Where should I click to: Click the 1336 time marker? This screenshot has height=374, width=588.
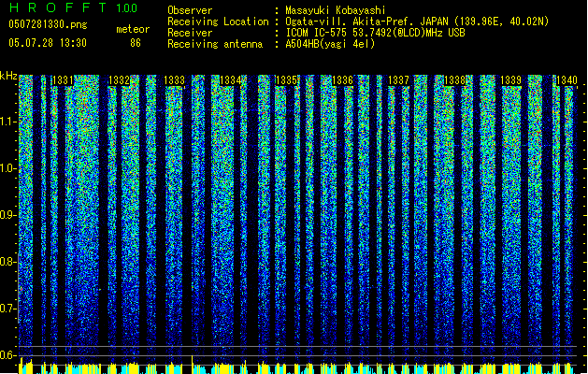point(342,80)
